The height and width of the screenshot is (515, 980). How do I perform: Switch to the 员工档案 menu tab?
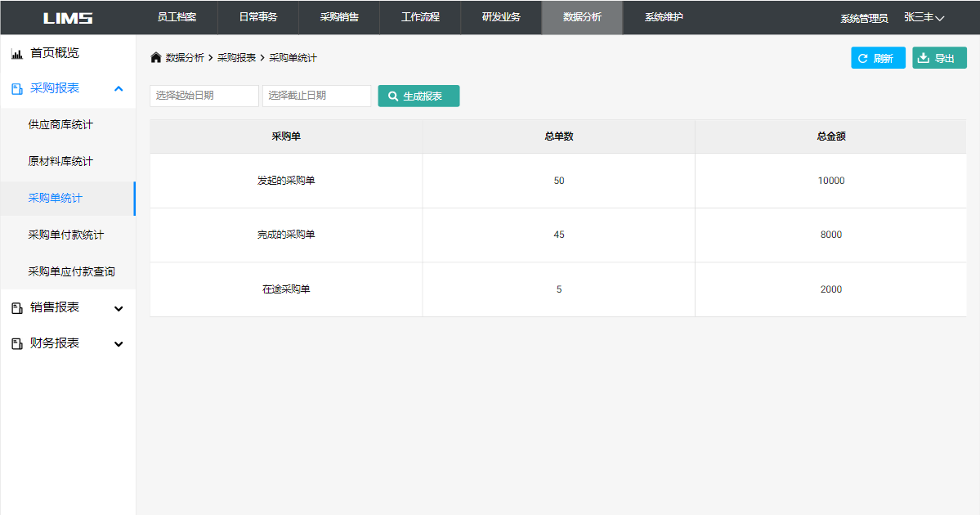(x=177, y=17)
